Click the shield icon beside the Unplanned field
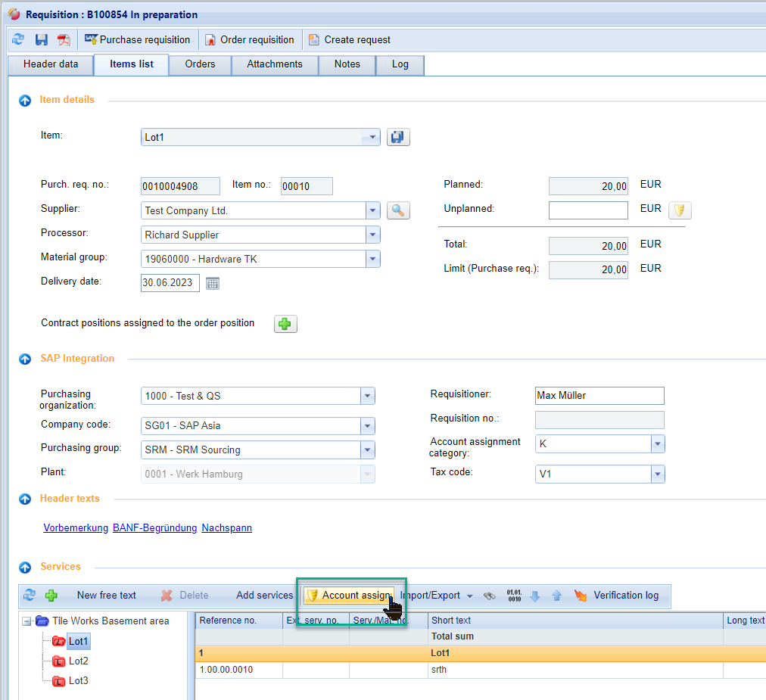The image size is (766, 700). point(680,210)
